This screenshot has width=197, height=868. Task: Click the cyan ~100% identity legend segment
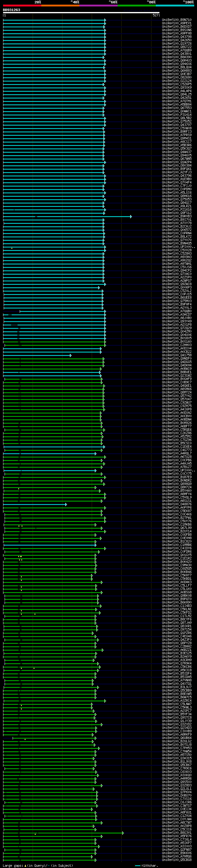pos(175,6)
